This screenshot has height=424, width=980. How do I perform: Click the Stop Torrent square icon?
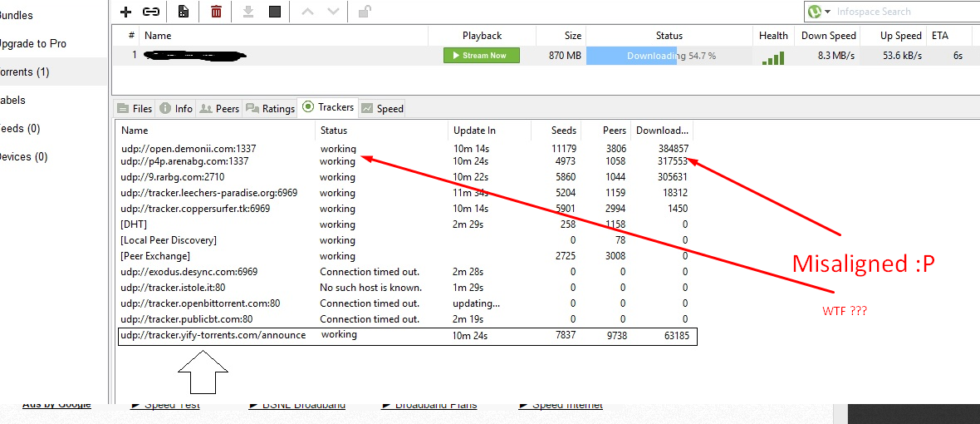(275, 12)
